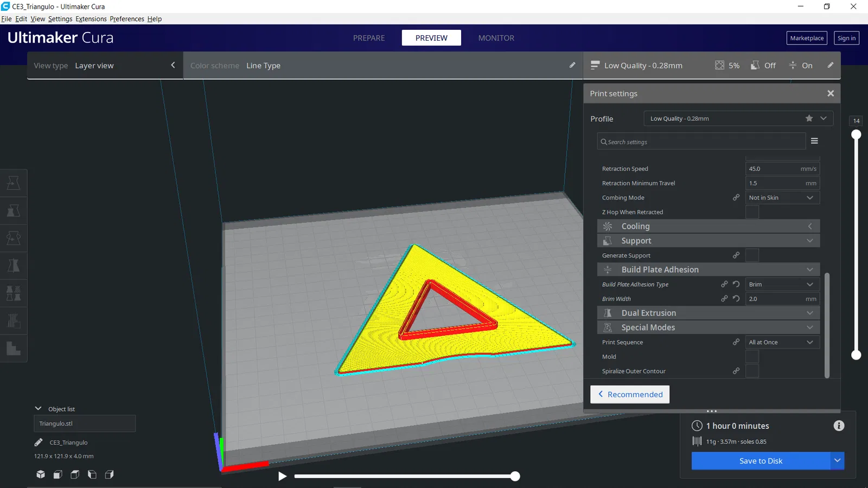This screenshot has width=868, height=488.
Task: Select the Scale tool in the left toolbar
Action: [14, 210]
